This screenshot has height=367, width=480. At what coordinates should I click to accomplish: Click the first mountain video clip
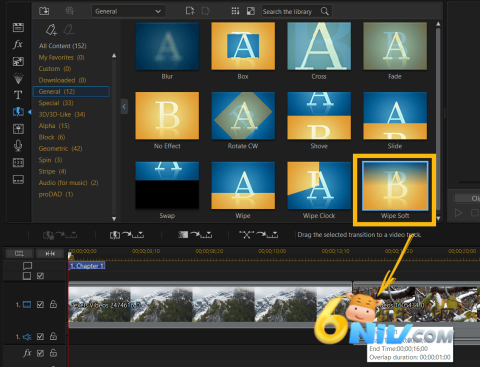[x=210, y=305]
